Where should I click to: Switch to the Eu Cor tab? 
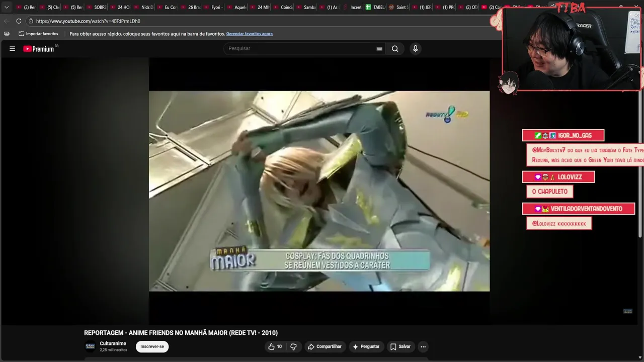[167, 7]
